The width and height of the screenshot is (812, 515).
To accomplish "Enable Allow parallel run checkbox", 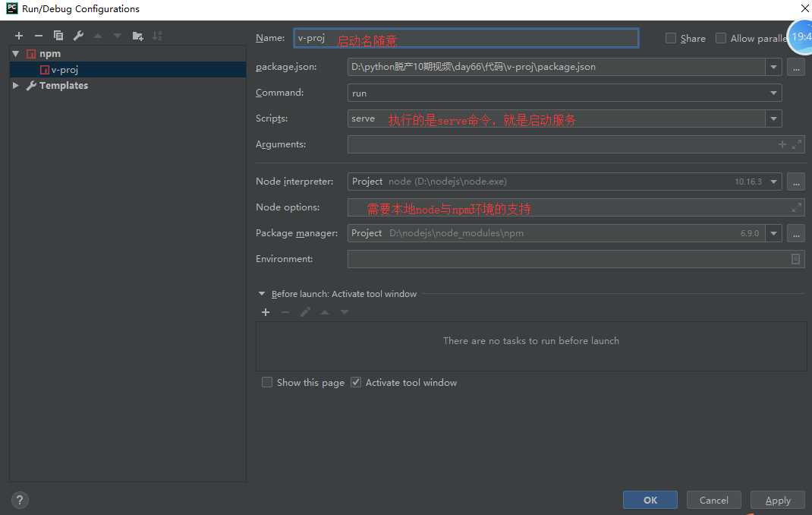I will point(720,38).
